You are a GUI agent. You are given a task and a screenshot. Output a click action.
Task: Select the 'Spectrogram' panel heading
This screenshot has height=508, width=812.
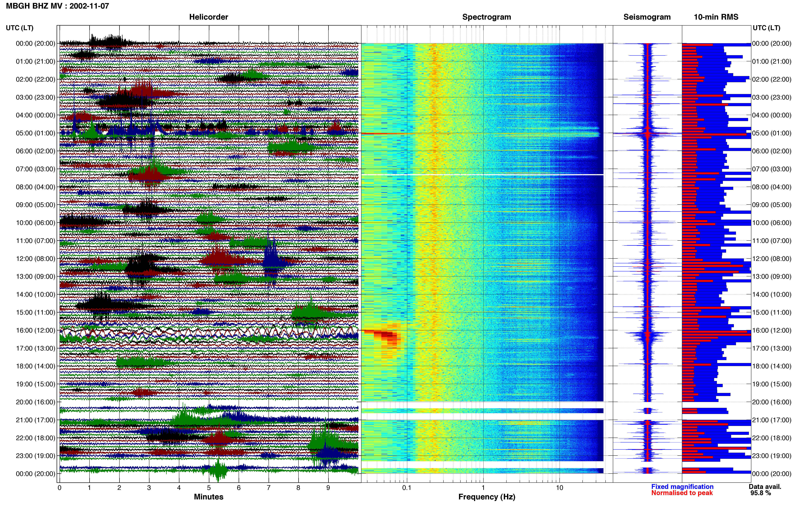[486, 17]
